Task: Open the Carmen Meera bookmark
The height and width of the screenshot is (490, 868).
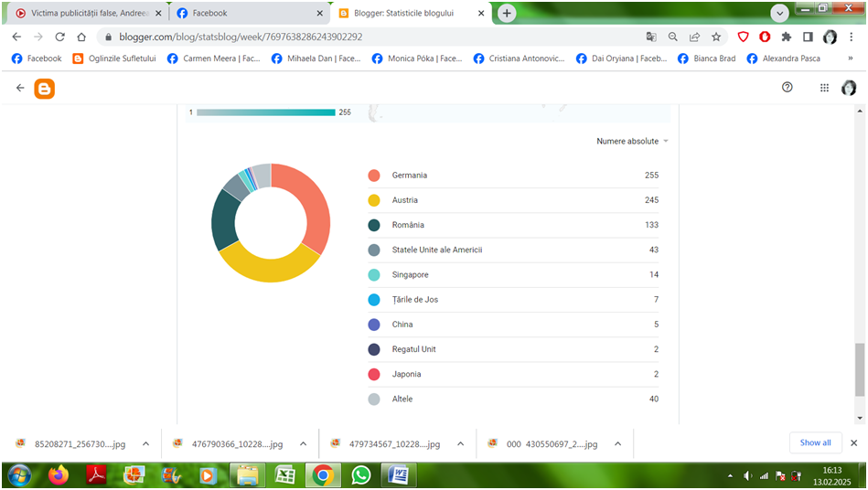Action: point(214,59)
